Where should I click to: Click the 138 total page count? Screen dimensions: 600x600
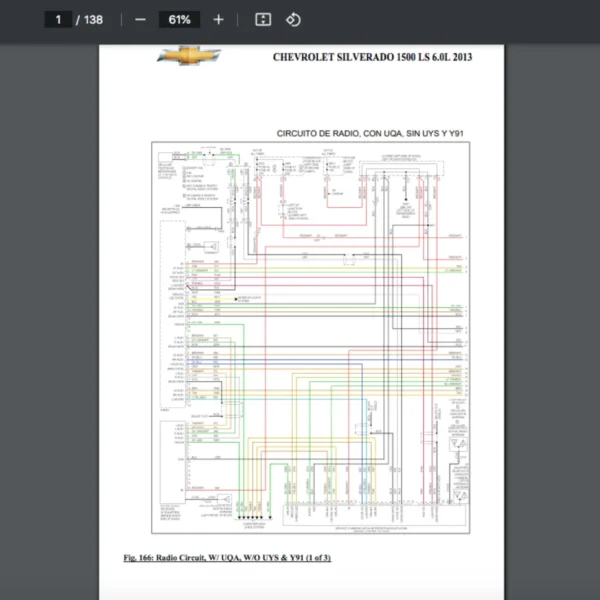[93, 19]
